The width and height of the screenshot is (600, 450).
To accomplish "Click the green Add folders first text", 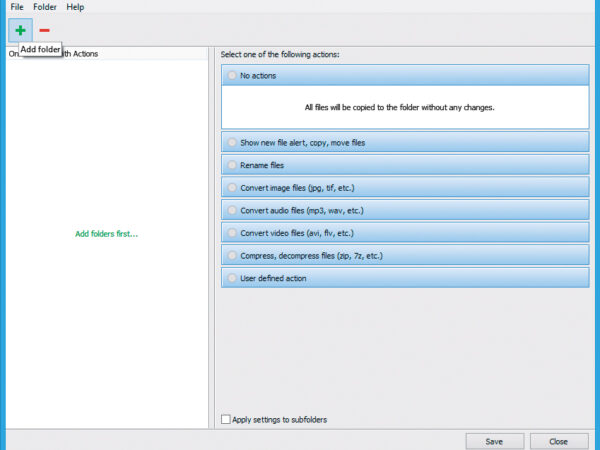I will (x=106, y=234).
